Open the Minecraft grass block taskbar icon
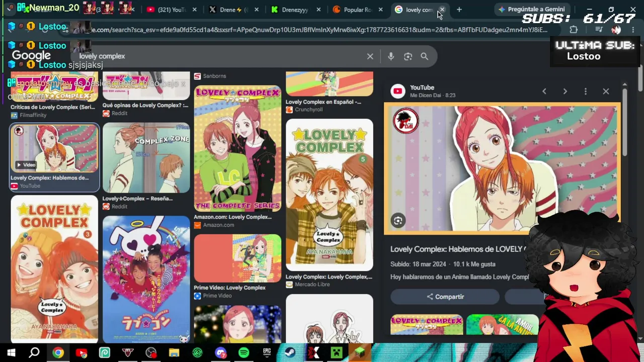This screenshot has width=644, height=362. pos(360,353)
